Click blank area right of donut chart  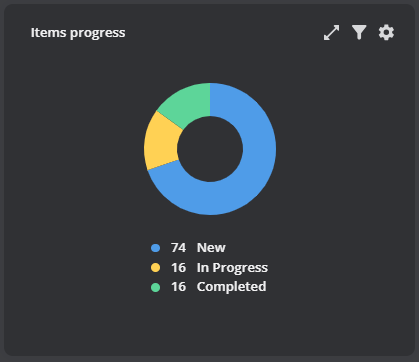345,149
